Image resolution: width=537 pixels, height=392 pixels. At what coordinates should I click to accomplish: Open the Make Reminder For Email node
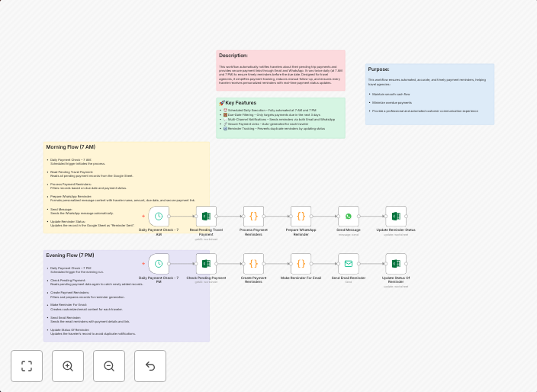point(301,264)
